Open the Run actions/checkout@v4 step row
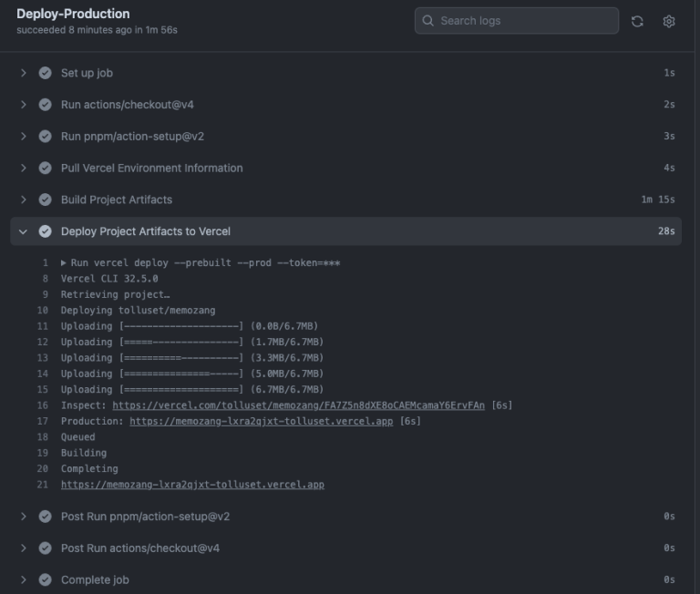This screenshot has height=594, width=700. 128,105
